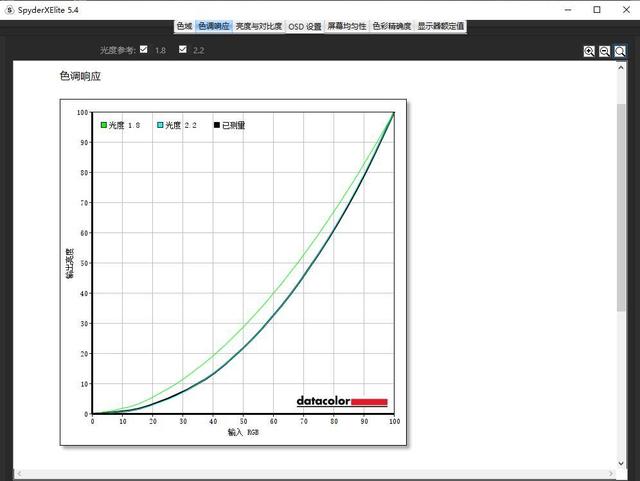Click the black 已测量 legend swatch
Screen dimensions: 640x481
coord(217,125)
